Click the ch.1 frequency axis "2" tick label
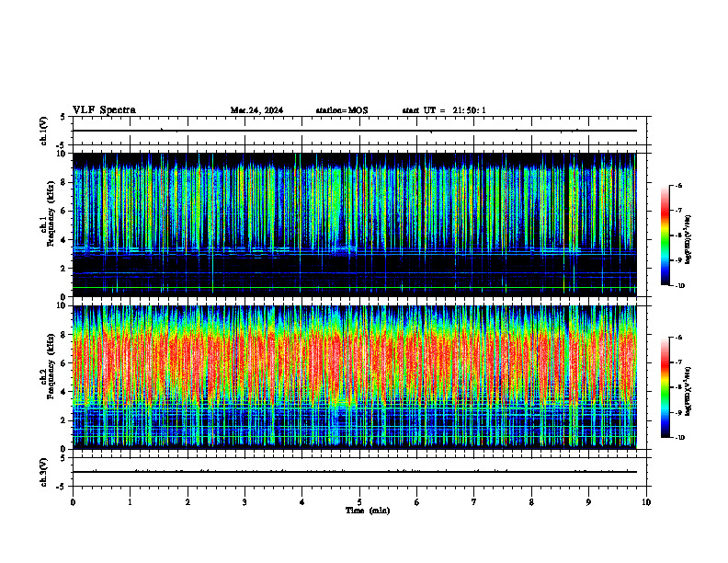The width and height of the screenshot is (728, 563). [64, 269]
